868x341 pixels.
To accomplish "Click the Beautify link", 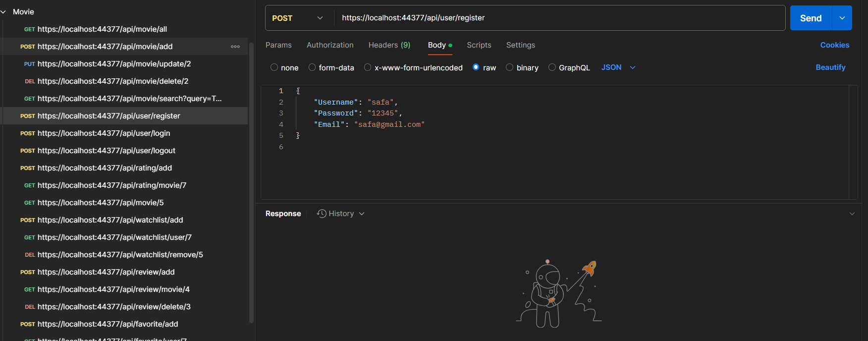I will pos(830,67).
